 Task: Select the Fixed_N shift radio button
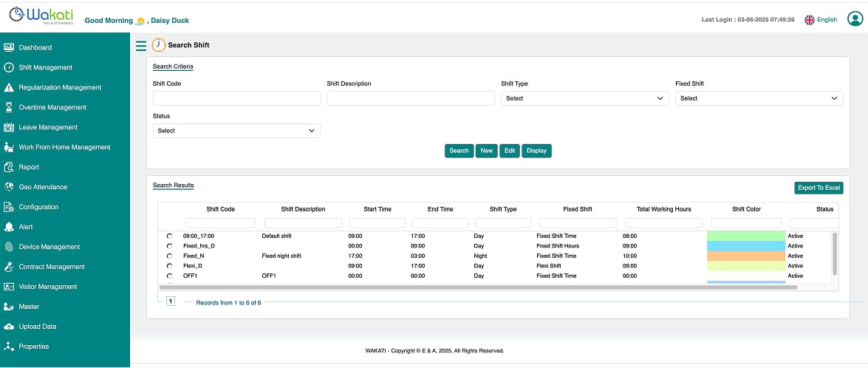click(169, 256)
